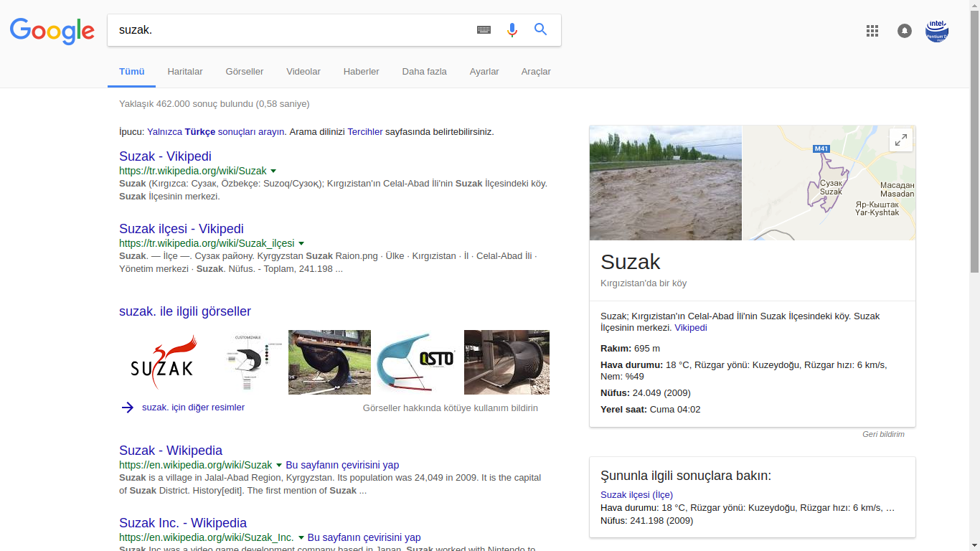Click suzak. için diğer resimler link
The image size is (980, 551).
[194, 408]
